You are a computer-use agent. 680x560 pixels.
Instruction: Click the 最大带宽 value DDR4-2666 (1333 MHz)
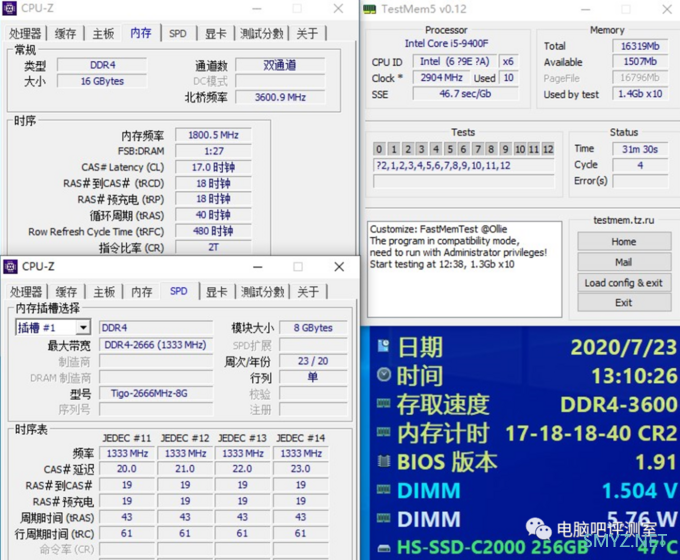(x=156, y=345)
